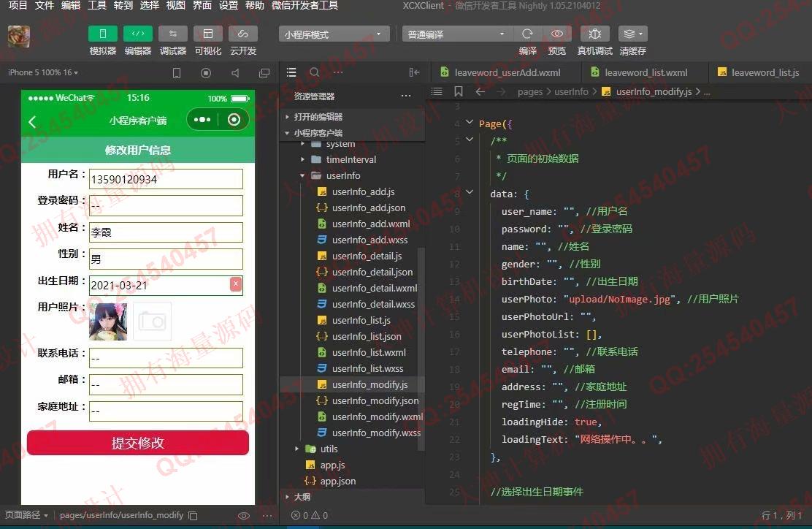Toggle the debugger panel button
The width and height of the screenshot is (812, 529).
[173, 34]
